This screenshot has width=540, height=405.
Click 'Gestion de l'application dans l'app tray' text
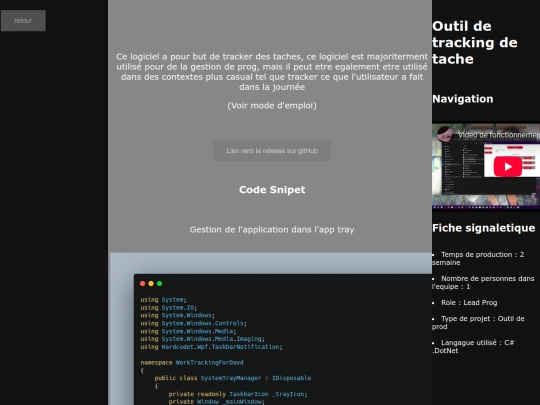272,230
